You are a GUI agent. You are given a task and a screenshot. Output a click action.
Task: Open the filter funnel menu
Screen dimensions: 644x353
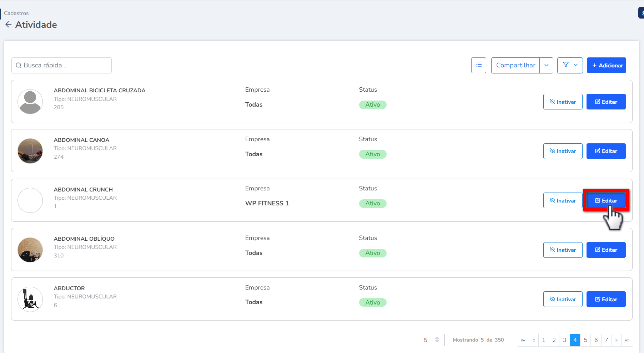click(x=570, y=65)
